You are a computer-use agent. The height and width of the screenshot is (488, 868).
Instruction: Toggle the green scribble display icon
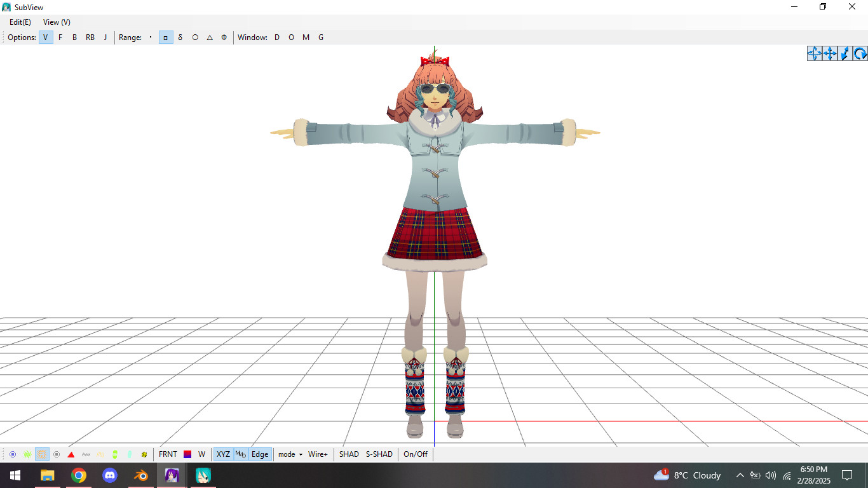pos(27,454)
